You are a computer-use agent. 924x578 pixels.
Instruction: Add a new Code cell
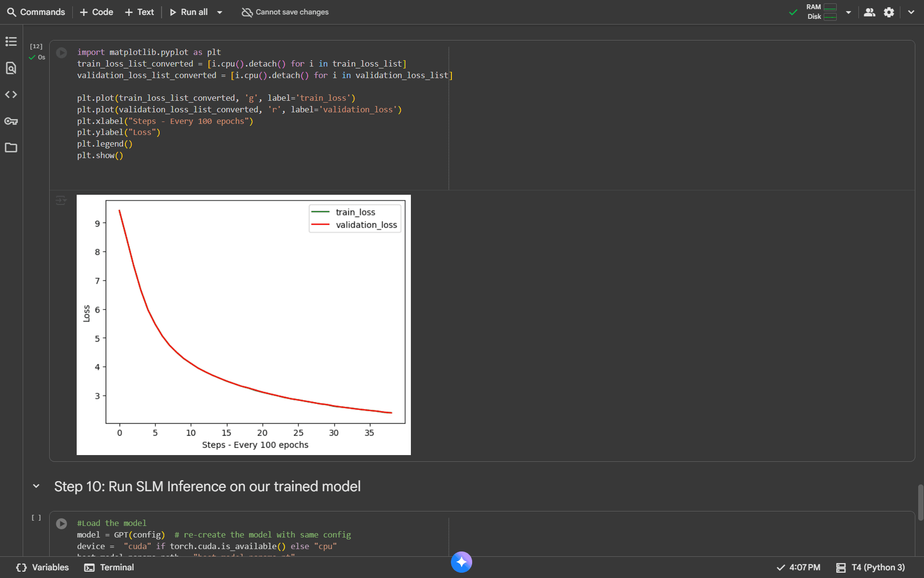(x=96, y=12)
